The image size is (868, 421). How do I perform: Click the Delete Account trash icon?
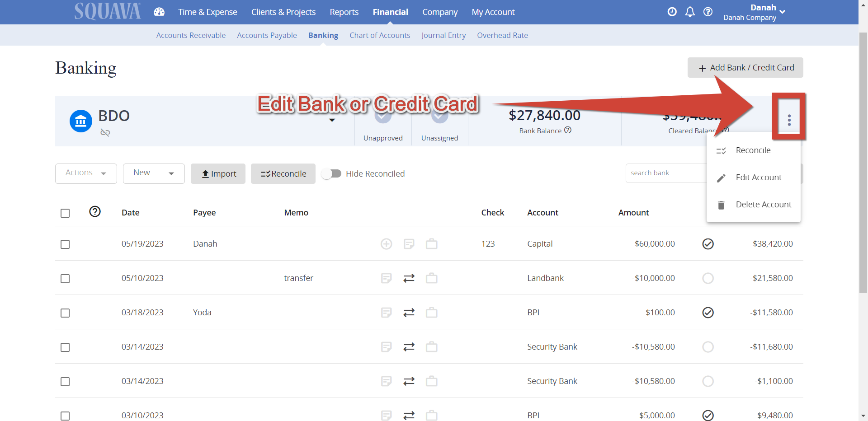pyautogui.click(x=721, y=205)
